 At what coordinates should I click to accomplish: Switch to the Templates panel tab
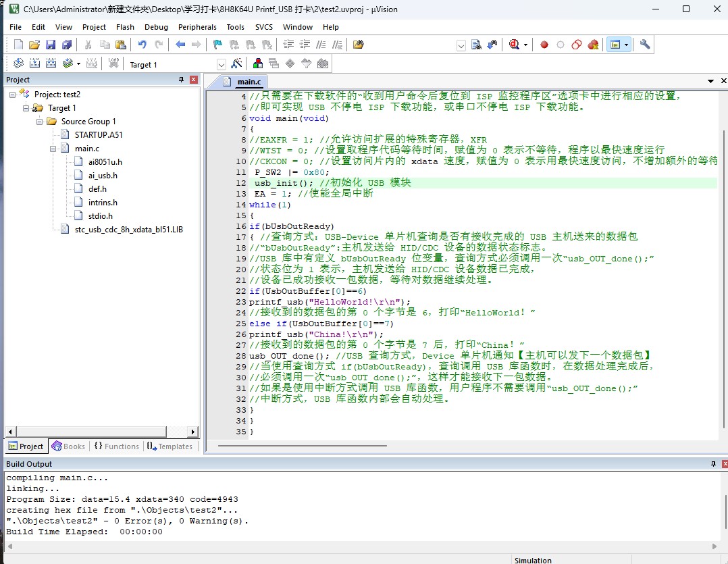[x=170, y=446]
